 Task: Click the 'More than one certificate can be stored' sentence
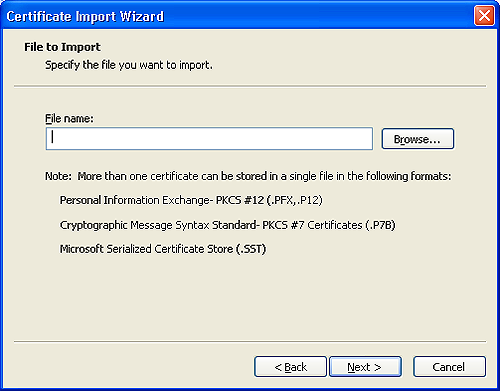click(264, 176)
